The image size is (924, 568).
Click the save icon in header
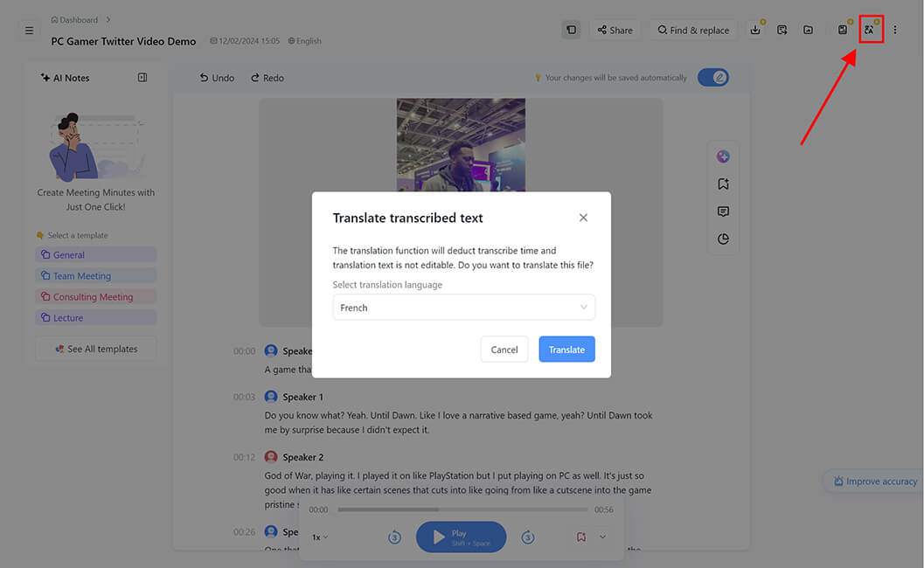pyautogui.click(x=843, y=30)
